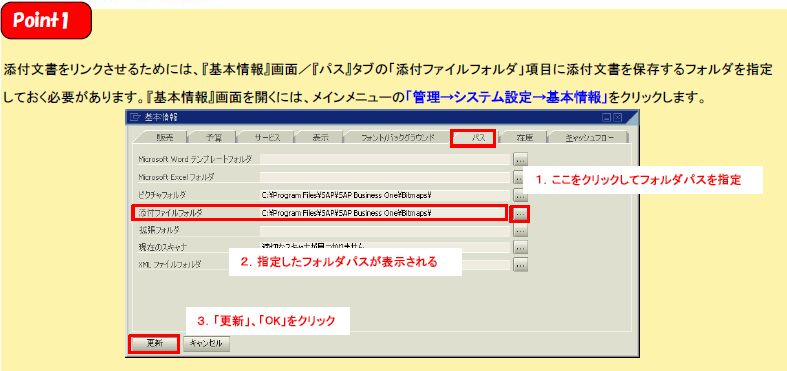Minimize the 基本情報 window
The image size is (787, 371).
(606, 117)
